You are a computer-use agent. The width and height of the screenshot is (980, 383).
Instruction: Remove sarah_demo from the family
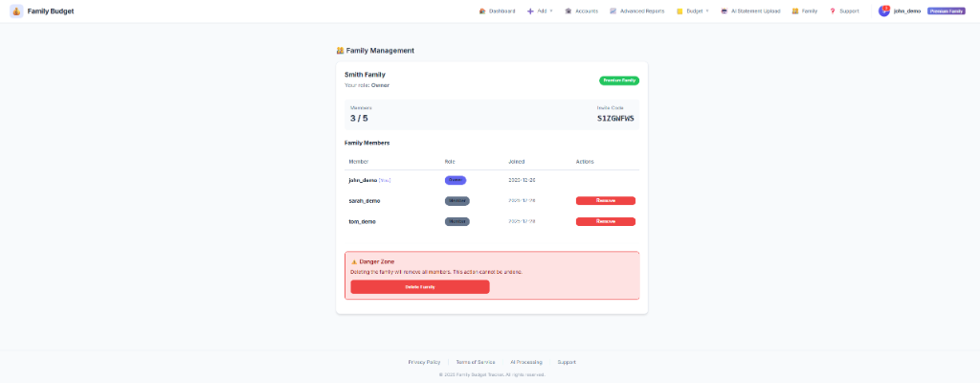pos(605,201)
